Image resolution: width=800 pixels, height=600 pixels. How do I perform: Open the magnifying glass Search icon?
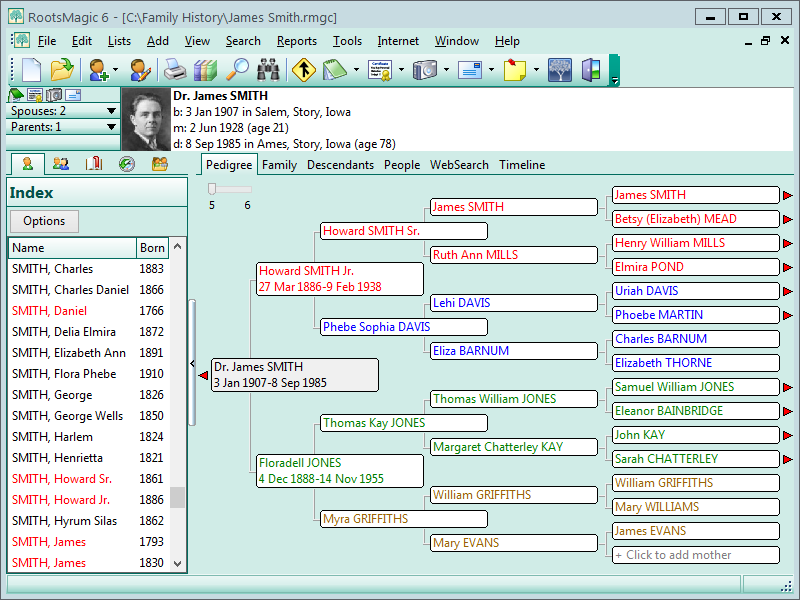[237, 70]
